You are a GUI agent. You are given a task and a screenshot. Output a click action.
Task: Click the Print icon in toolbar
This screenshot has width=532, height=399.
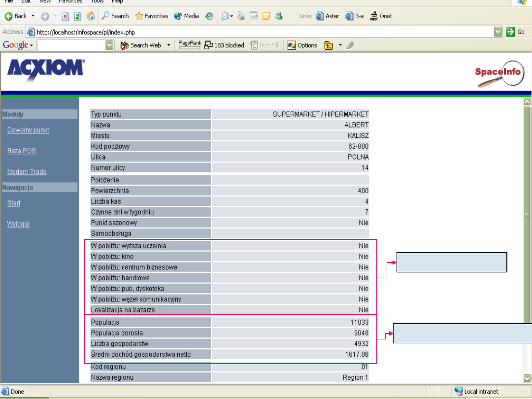point(241,16)
